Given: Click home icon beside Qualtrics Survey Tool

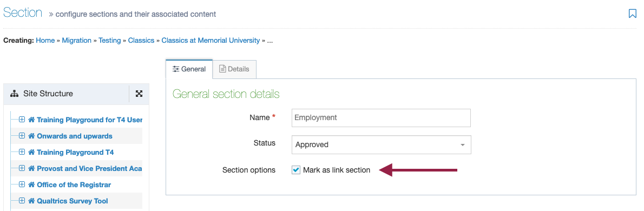Looking at the screenshot, I should (31, 201).
